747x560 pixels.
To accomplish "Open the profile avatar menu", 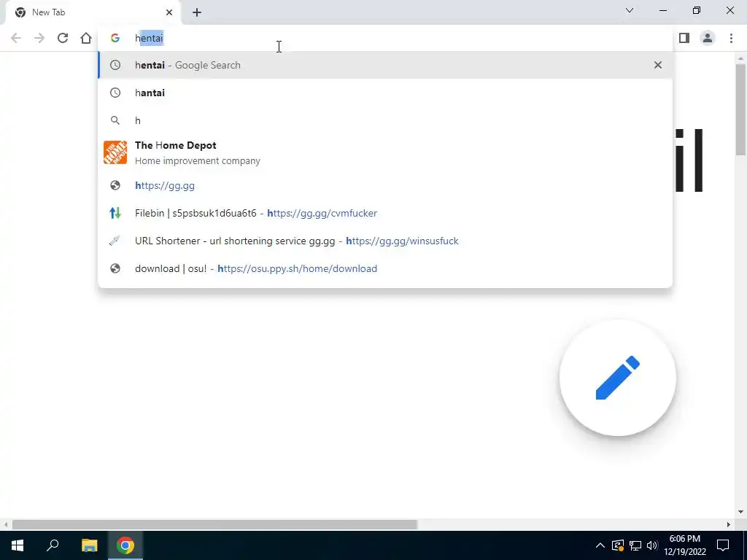I will tap(708, 38).
